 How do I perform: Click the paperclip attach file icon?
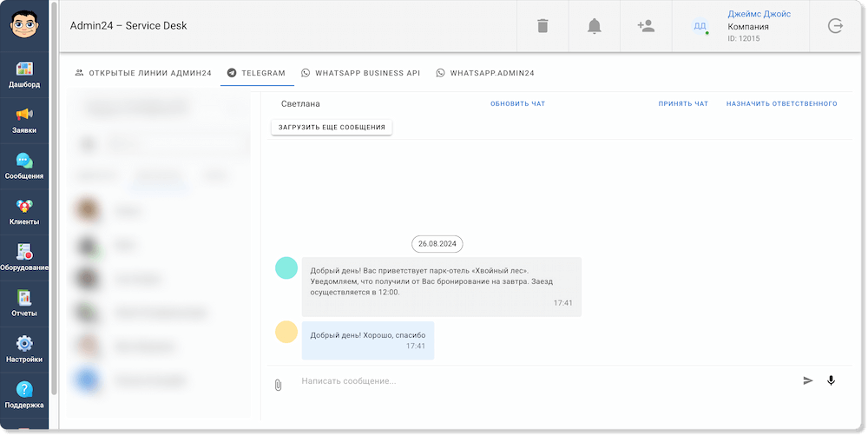pos(278,385)
